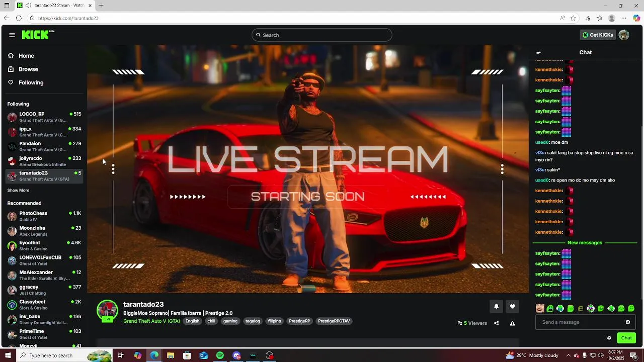Click browser refresh button
Viewport: 644px width, 362px height.
tap(19, 18)
